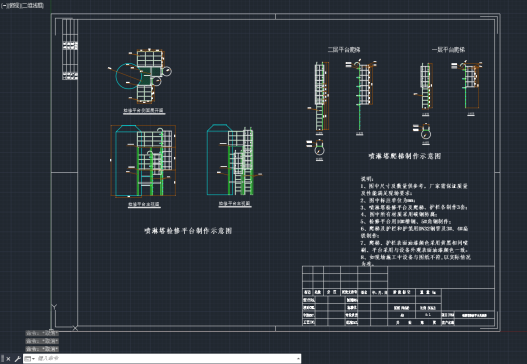Viewport: 527px width, 364px height.
Task: Select the 说明: notes heading
Action: [x=367, y=178]
